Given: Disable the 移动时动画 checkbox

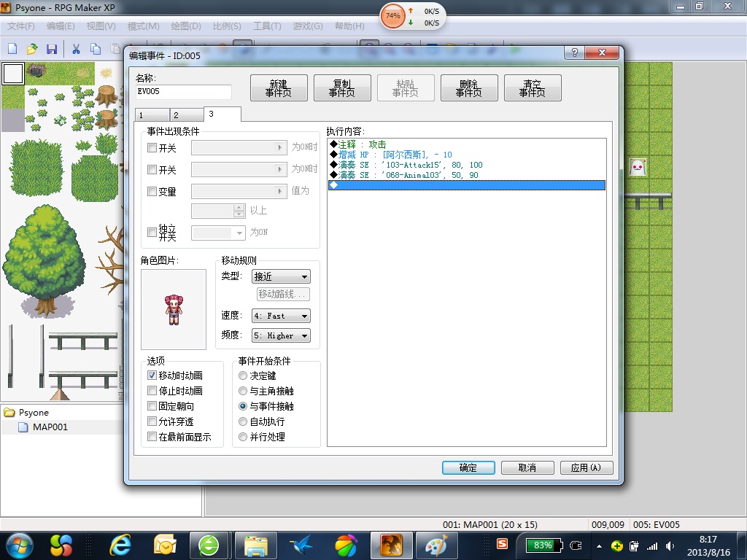Looking at the screenshot, I should (x=152, y=376).
